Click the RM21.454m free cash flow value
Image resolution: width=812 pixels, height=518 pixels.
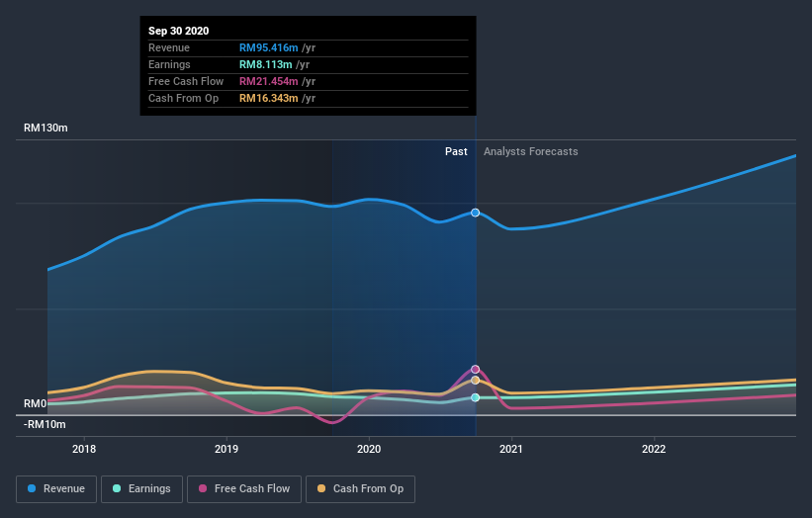coord(268,81)
